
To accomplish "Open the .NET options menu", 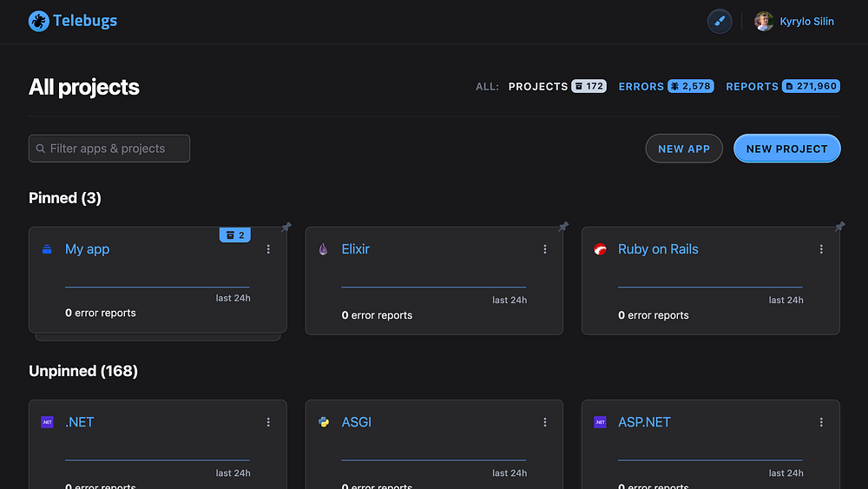I will click(268, 422).
